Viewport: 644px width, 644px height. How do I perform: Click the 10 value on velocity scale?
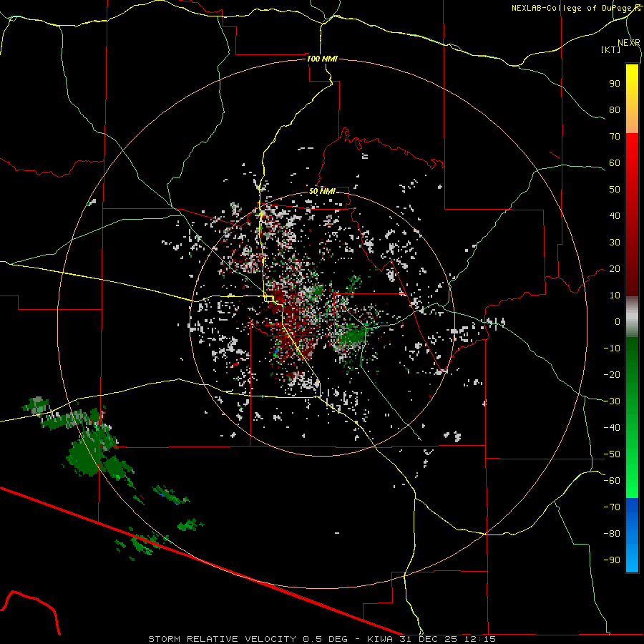pyautogui.click(x=615, y=296)
